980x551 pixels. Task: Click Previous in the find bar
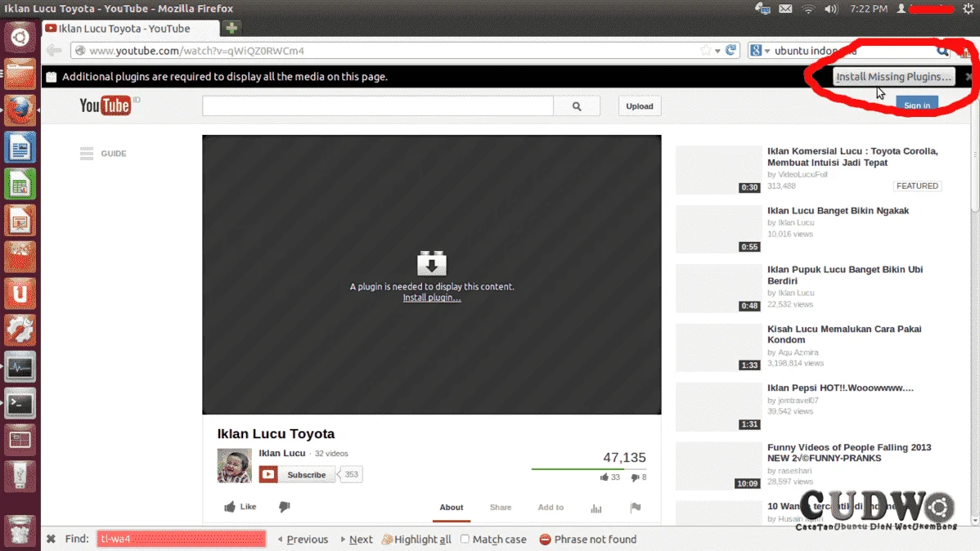pos(303,539)
